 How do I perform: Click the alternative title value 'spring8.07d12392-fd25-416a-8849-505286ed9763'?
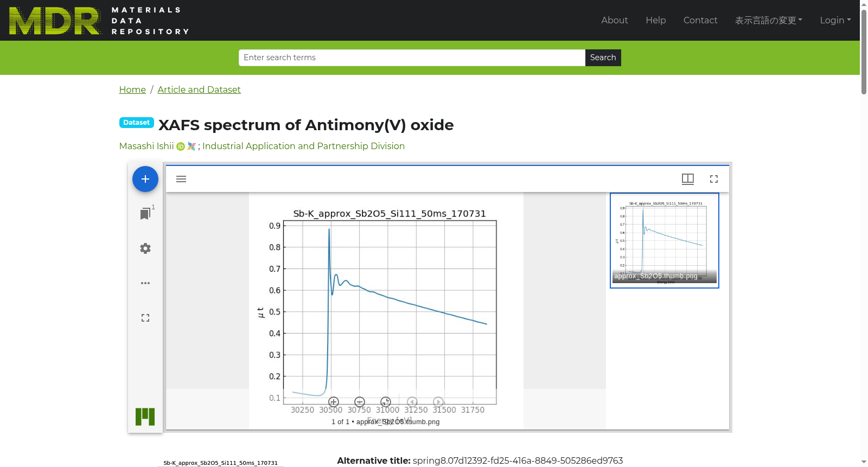[518, 460]
